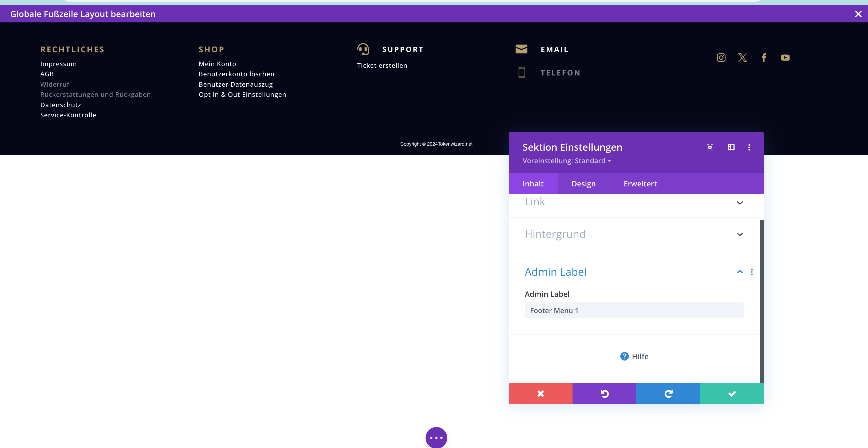Switch to the Design tab
Screen dimensions: 868x448
pos(584,184)
